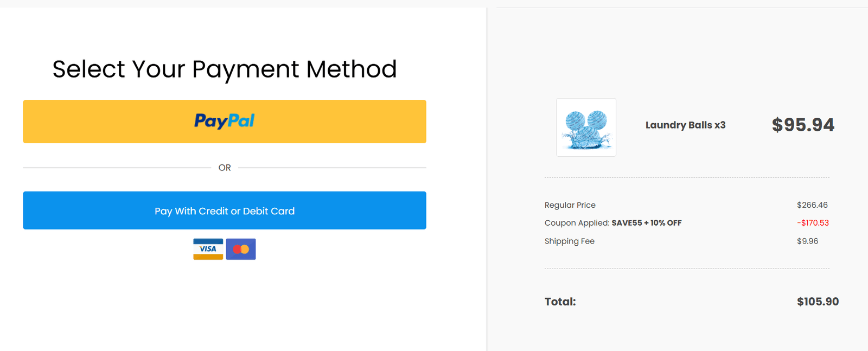Click Pay With Credit or Debit Card

(224, 210)
